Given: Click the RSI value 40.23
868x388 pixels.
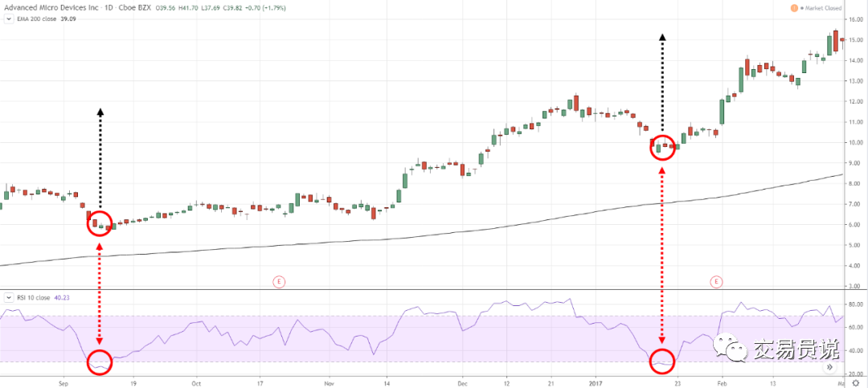Looking at the screenshot, I should pyautogui.click(x=61, y=298).
